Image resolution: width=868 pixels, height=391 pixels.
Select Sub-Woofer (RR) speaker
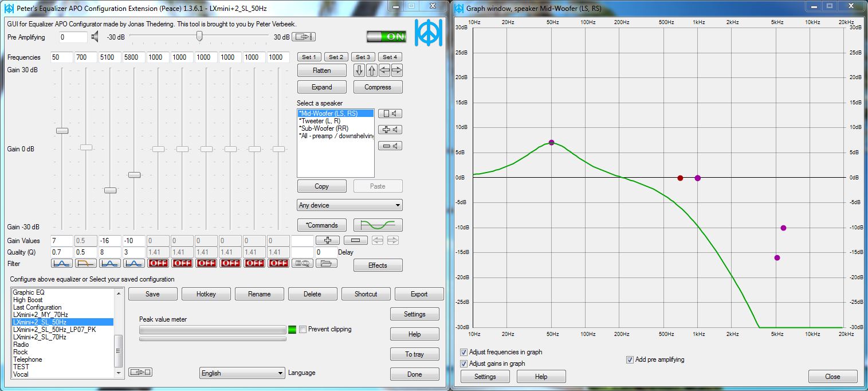[335, 128]
